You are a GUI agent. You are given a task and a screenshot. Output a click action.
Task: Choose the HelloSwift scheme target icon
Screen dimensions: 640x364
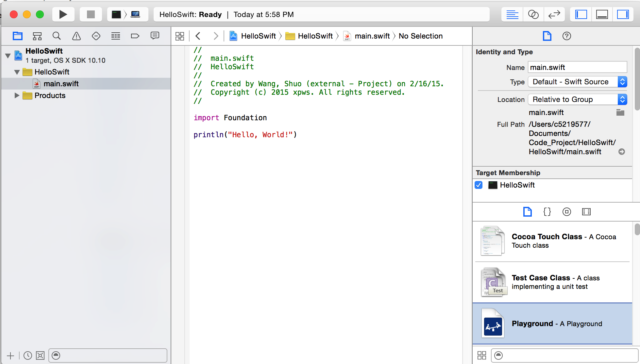click(x=116, y=14)
